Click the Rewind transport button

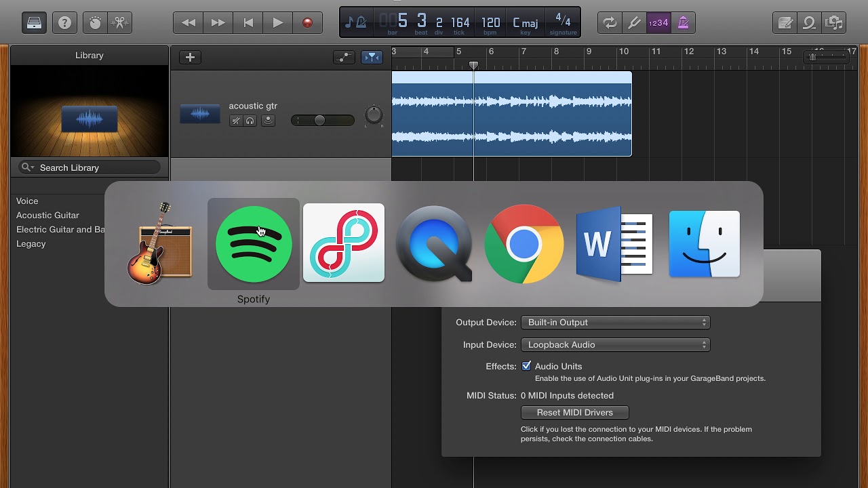(188, 22)
